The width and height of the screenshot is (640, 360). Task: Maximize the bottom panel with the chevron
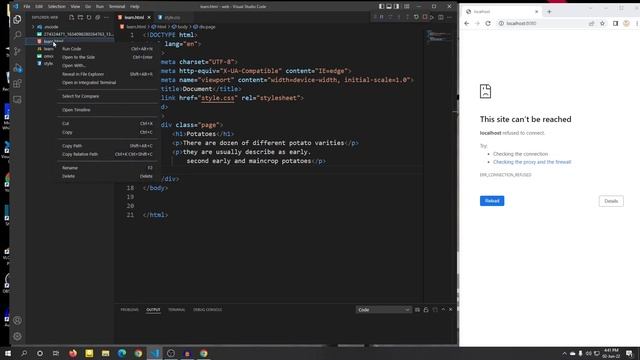point(443,310)
